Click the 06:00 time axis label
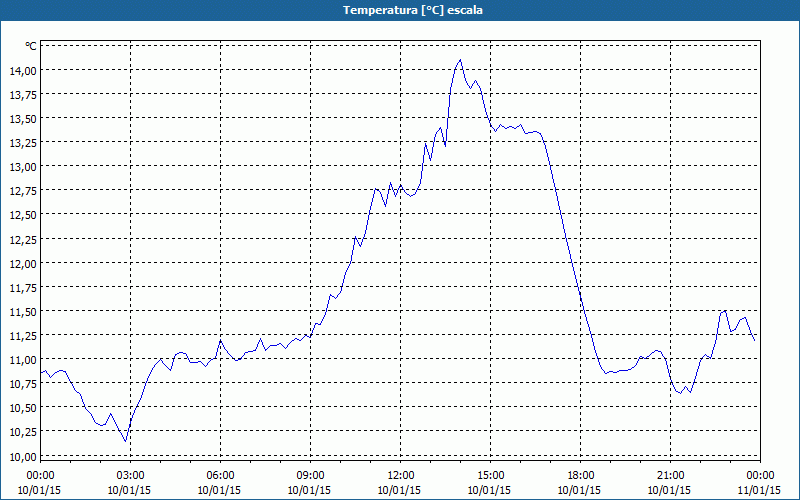Screen dimensions: 800x500 pos(220,476)
